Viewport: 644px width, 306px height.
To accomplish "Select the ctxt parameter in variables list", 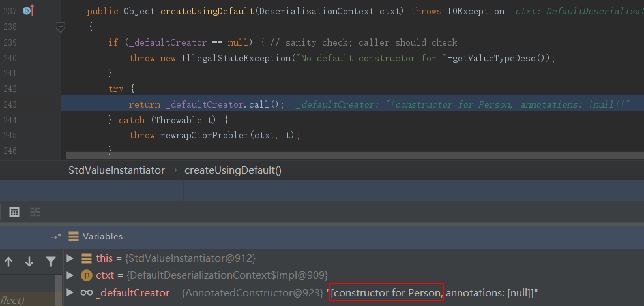I will point(104,275).
